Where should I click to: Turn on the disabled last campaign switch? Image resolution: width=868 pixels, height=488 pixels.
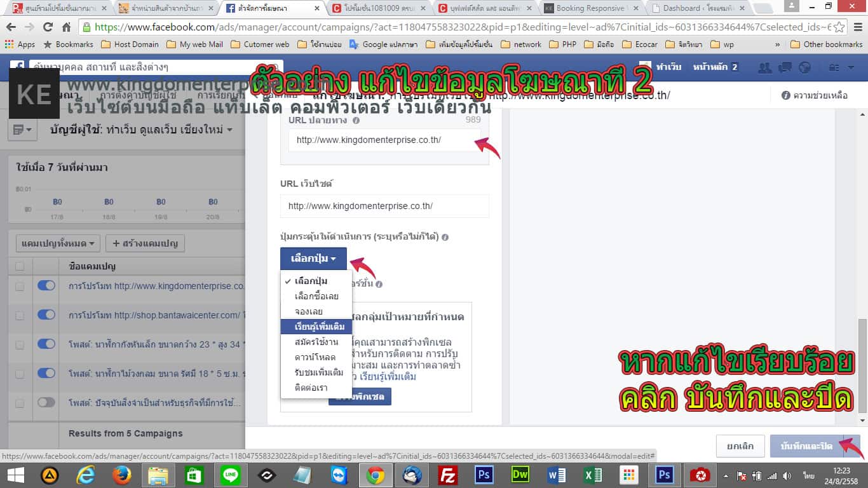46,402
